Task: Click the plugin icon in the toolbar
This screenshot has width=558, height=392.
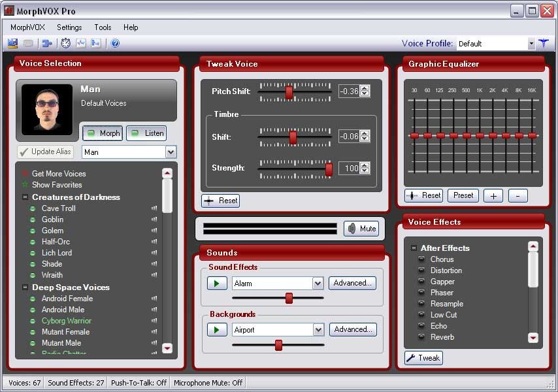Action: 46,43
